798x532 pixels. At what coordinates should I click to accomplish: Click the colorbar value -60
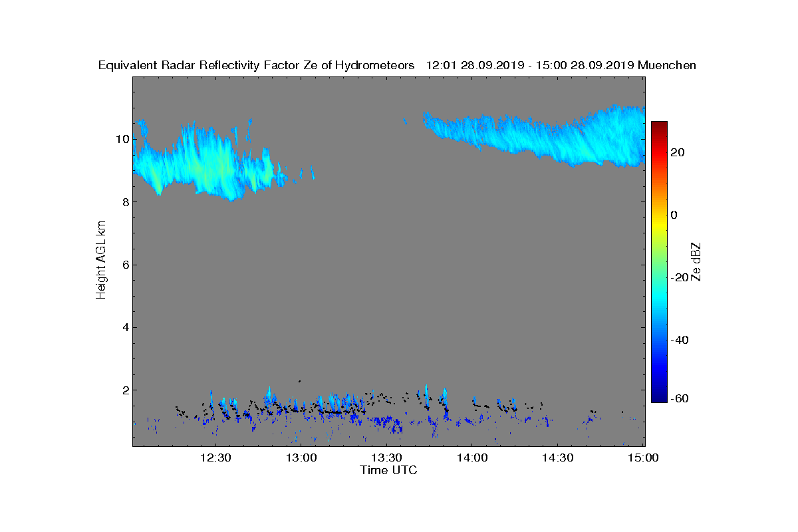point(678,398)
